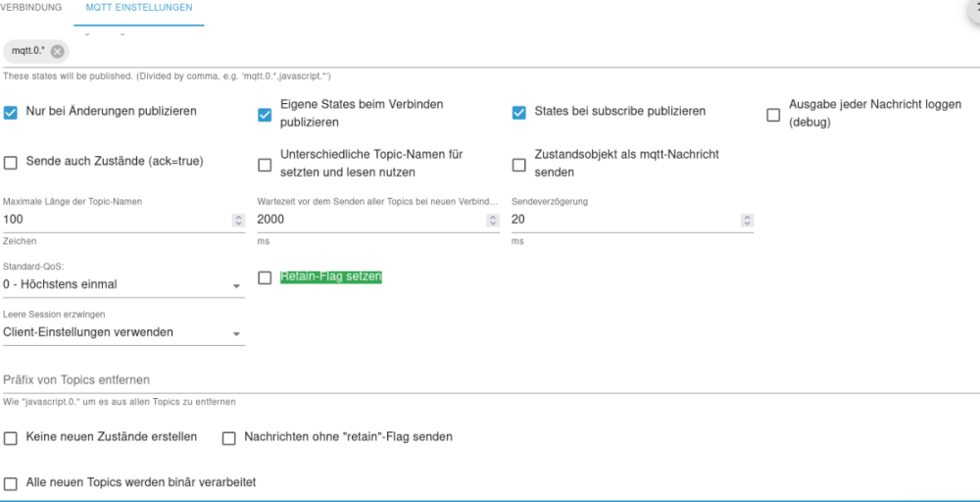The image size is (980, 502).
Task: Disable Eigene States beim Verbinden publizieren
Action: 265,115
